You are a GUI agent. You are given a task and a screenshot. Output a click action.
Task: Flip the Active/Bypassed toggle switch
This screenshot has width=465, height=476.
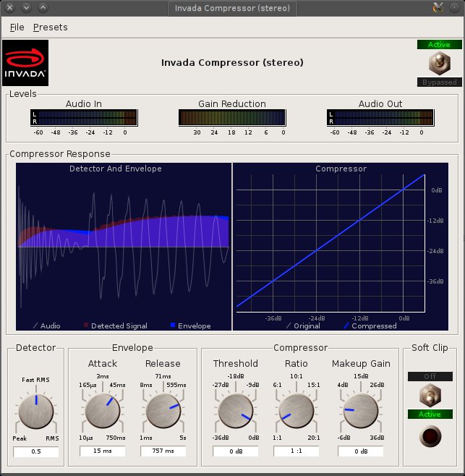pos(439,64)
